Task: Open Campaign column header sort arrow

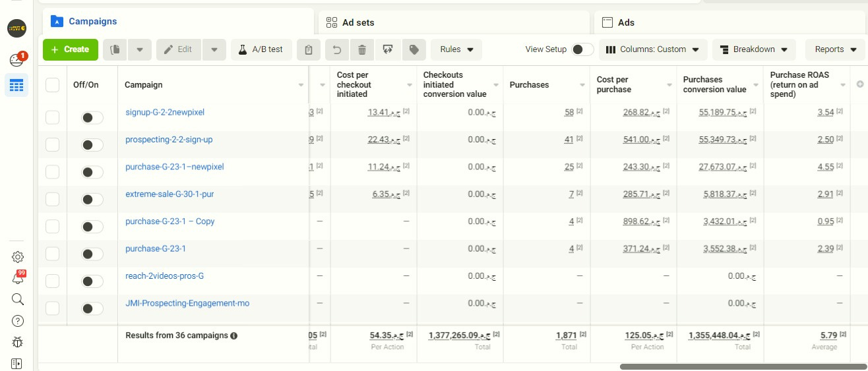Action: coord(301,85)
